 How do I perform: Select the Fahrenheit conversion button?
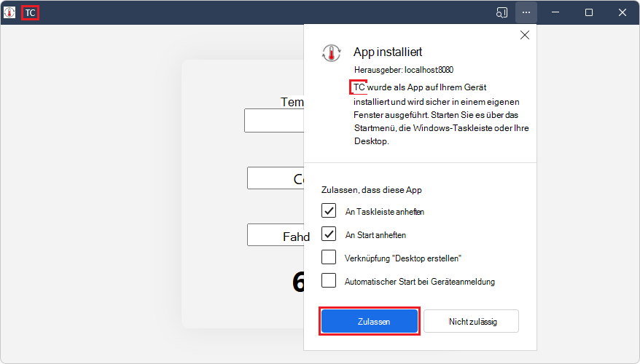(276, 235)
